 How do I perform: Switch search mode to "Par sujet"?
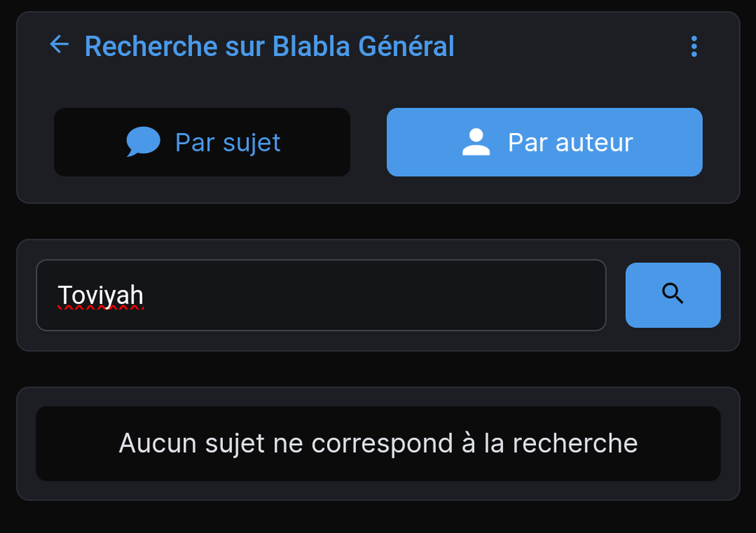202,142
